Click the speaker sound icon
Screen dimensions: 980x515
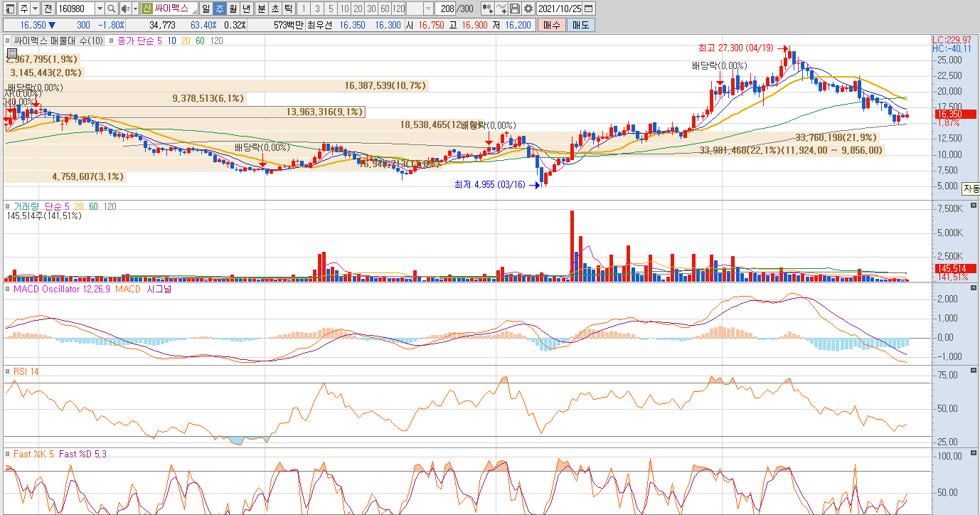(x=125, y=9)
